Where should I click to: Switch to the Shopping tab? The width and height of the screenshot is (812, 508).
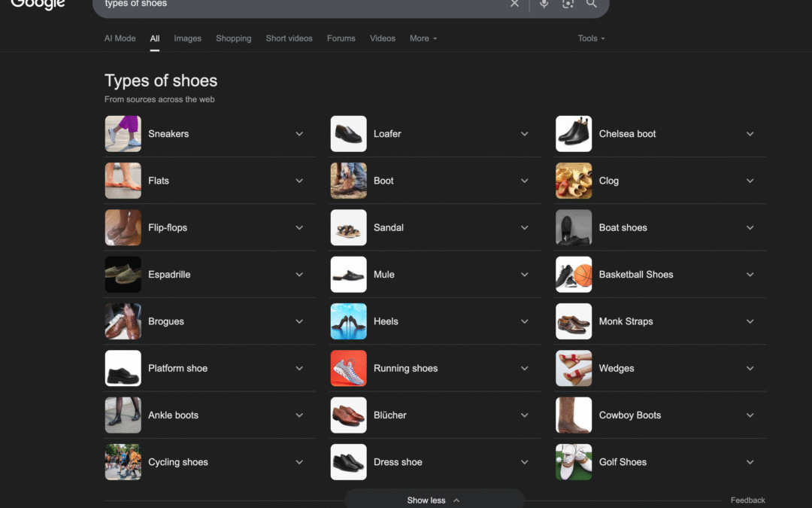[x=233, y=38]
